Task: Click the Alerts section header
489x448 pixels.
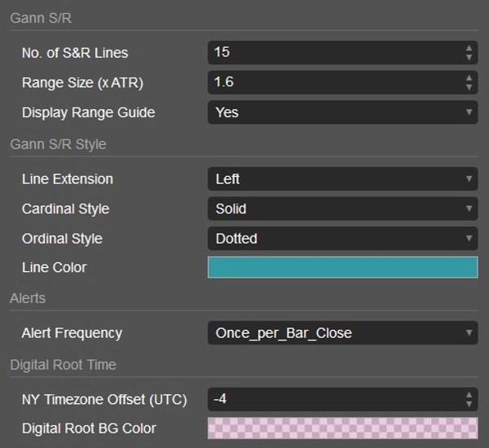Action: 28,299
